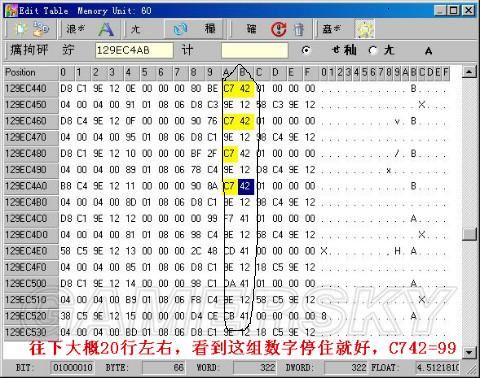The height and width of the screenshot is (378, 480).
Task: Select the second radio button labeled 尢
Action: tap(373, 50)
